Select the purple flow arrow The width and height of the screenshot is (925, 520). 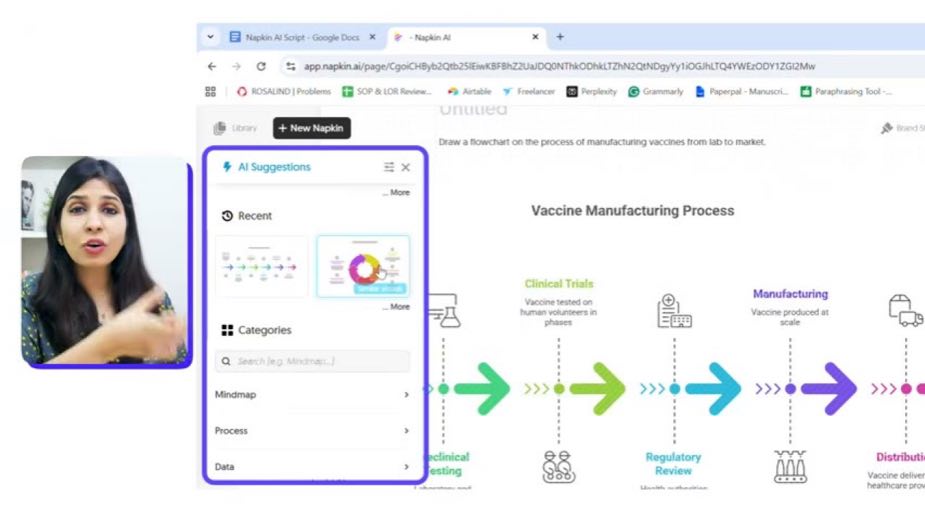[829, 389]
